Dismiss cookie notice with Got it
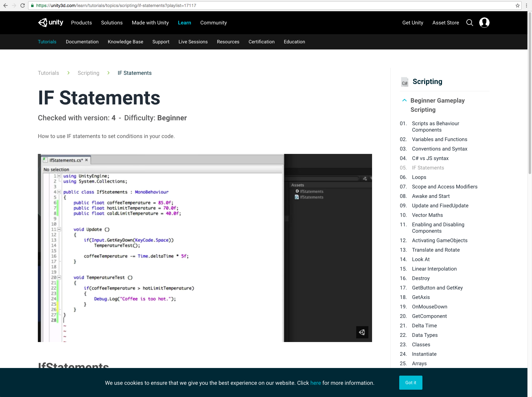This screenshot has width=532, height=397. point(411,383)
